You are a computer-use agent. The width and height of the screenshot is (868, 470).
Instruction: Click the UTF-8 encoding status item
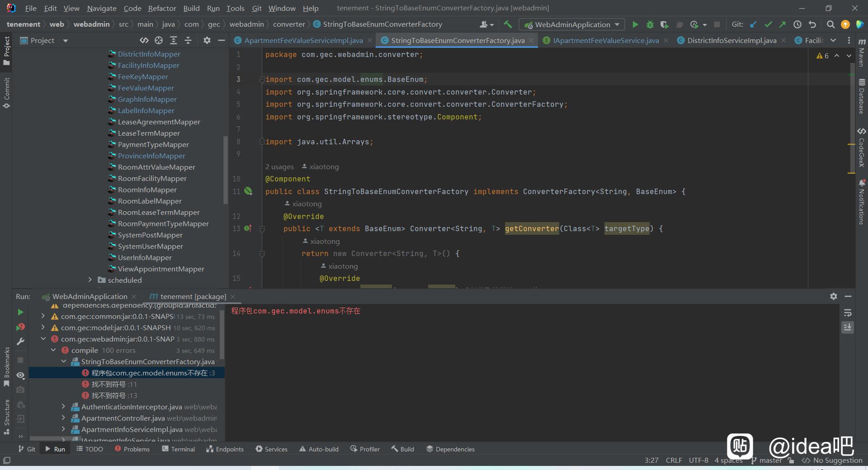698,460
